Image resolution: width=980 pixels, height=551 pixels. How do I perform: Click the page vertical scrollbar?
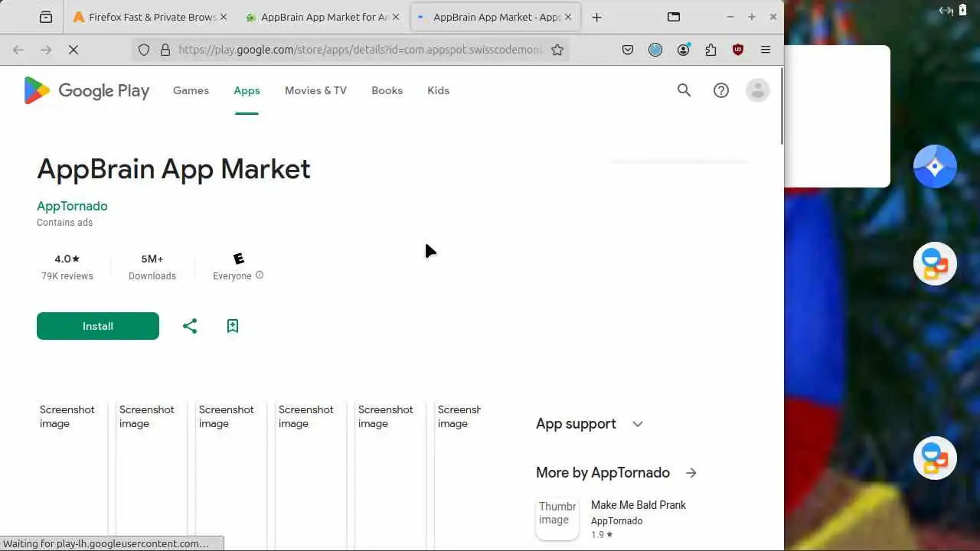pyautogui.click(x=782, y=106)
